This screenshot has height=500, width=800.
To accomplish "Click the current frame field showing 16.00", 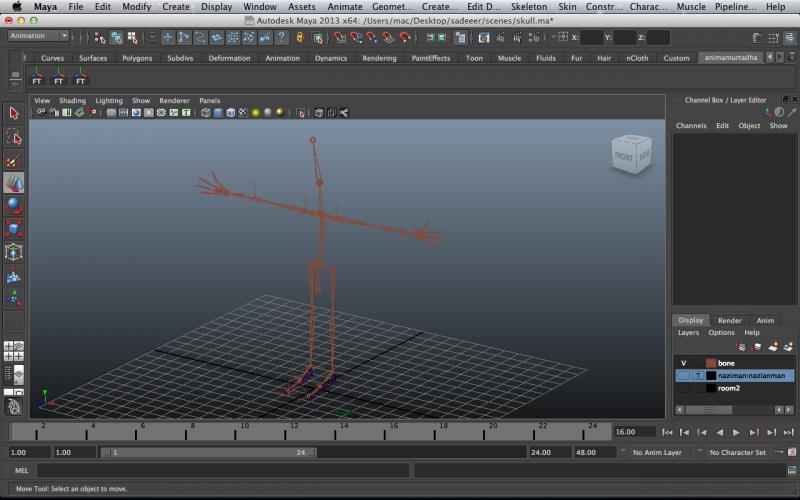I will point(633,432).
